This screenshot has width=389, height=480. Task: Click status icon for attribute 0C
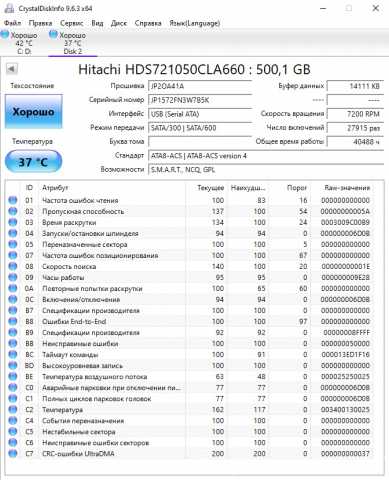[13, 299]
